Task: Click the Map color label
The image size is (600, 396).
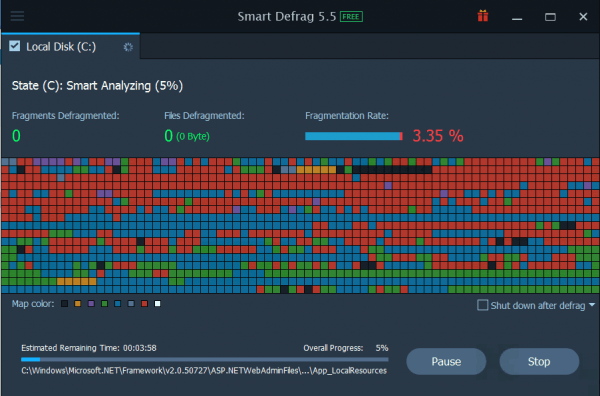Action: 33,304
